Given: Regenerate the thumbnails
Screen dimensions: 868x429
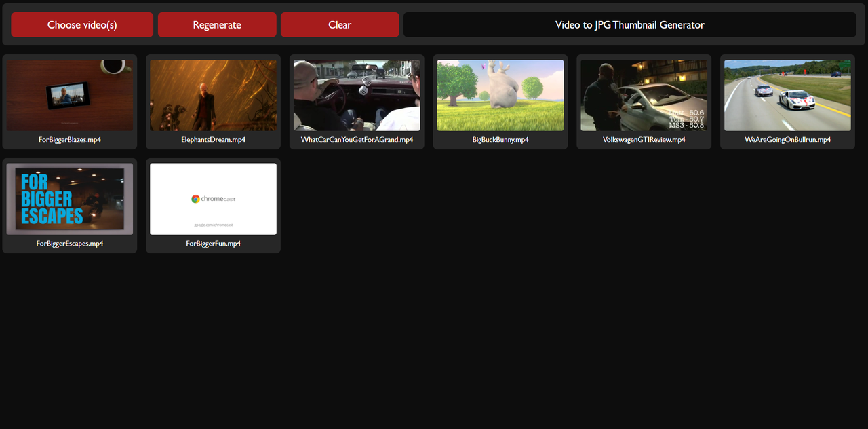Looking at the screenshot, I should (217, 24).
